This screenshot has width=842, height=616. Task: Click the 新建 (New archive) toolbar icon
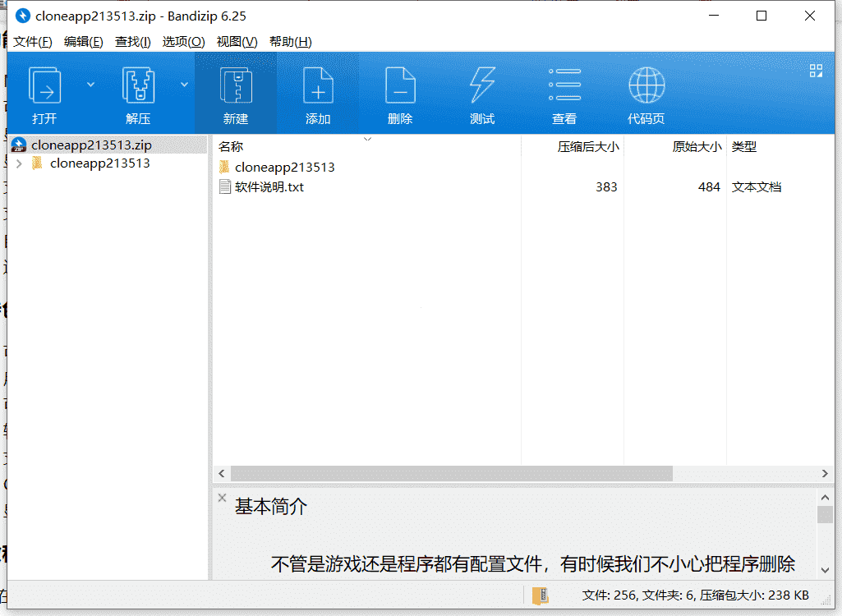(236, 85)
